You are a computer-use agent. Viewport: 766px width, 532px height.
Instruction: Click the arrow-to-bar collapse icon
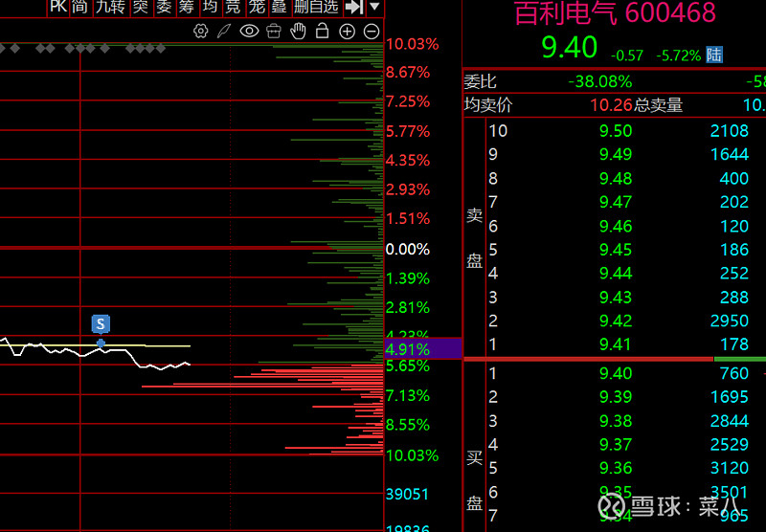click(354, 7)
